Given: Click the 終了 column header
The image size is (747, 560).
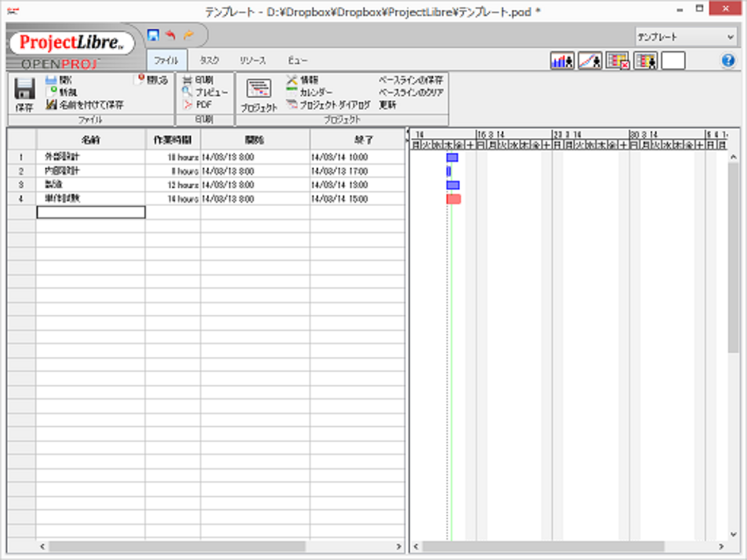Looking at the screenshot, I should click(357, 140).
